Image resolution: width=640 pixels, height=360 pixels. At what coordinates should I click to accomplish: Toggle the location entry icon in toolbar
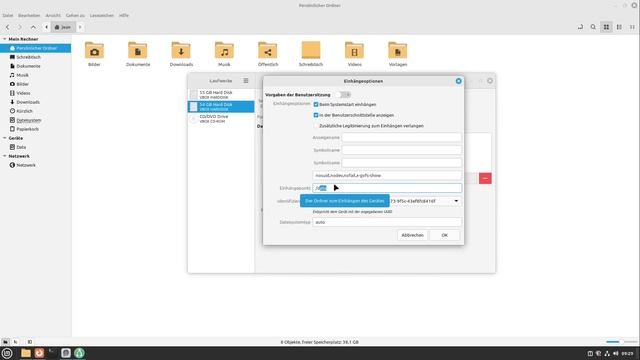pyautogui.click(x=580, y=27)
